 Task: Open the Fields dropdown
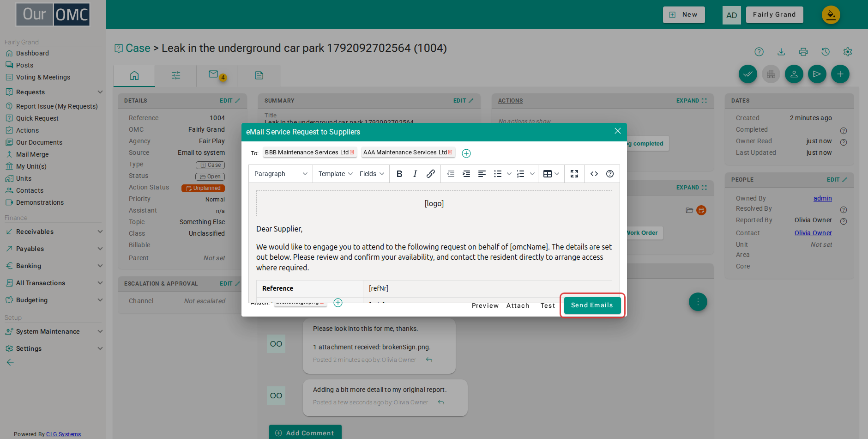[372, 174]
